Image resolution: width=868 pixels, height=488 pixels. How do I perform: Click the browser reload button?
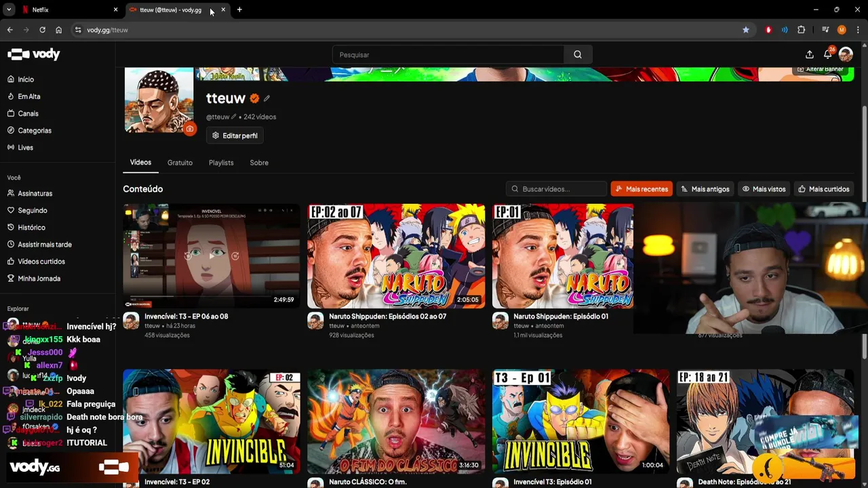42,30
